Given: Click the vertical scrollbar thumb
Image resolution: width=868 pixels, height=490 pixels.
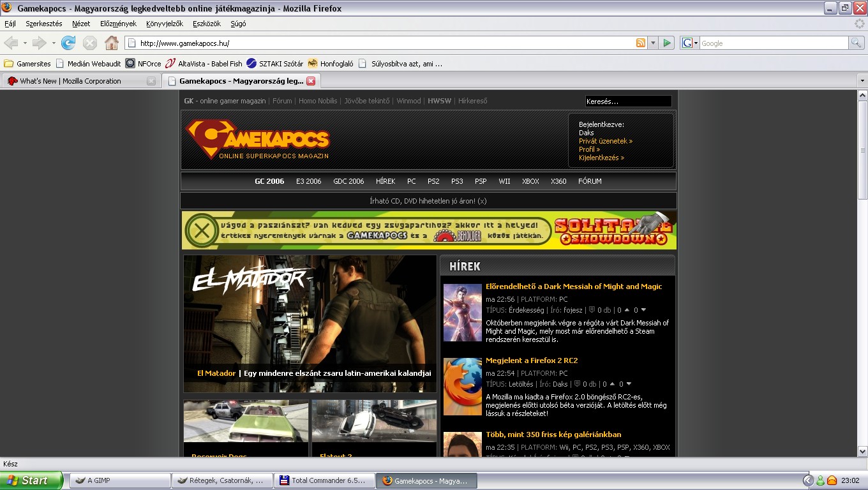Looking at the screenshot, I should (862, 150).
